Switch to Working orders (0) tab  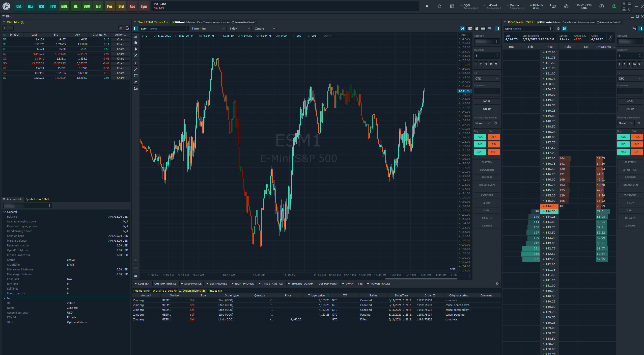[x=164, y=291]
